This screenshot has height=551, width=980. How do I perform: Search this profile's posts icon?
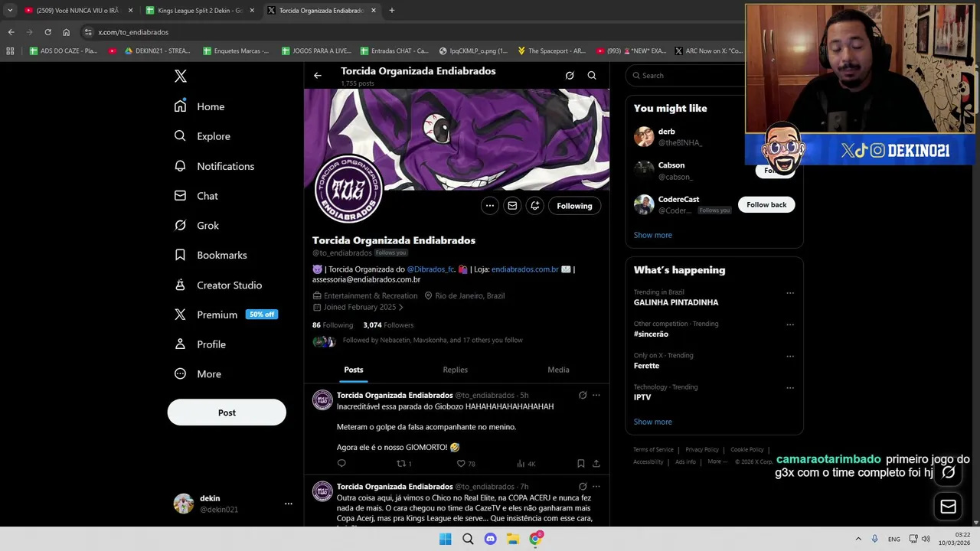592,76
